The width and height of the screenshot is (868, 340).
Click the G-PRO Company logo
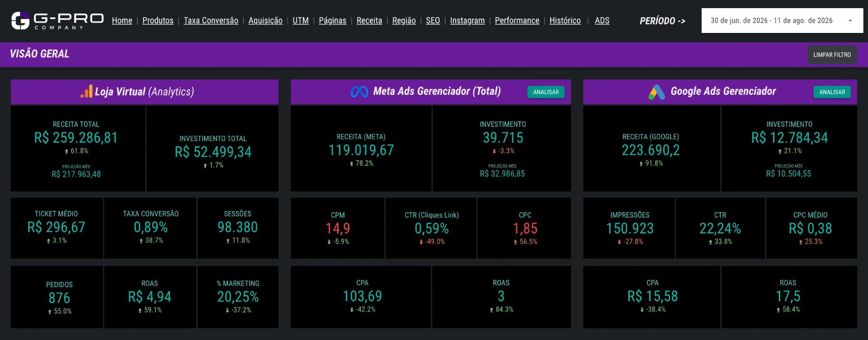57,21
